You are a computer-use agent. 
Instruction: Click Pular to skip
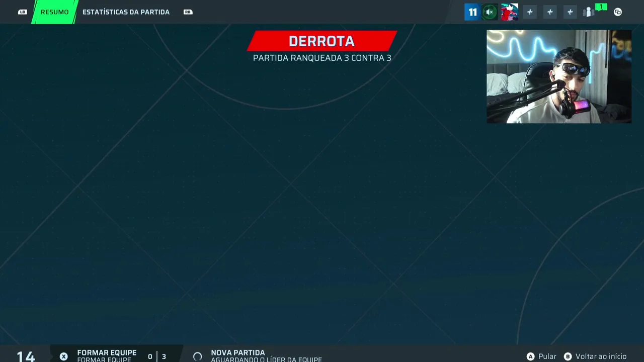click(547, 356)
